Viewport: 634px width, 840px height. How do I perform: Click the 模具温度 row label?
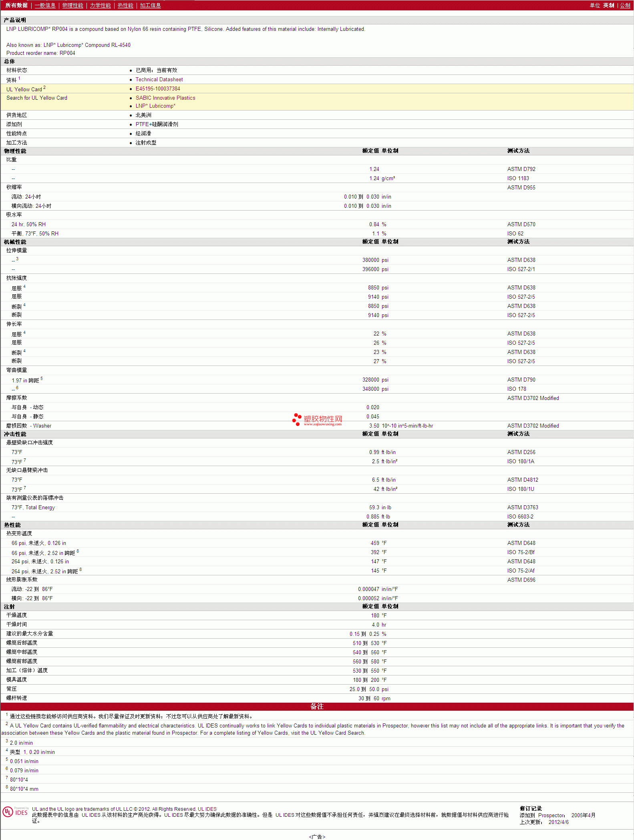point(16,680)
